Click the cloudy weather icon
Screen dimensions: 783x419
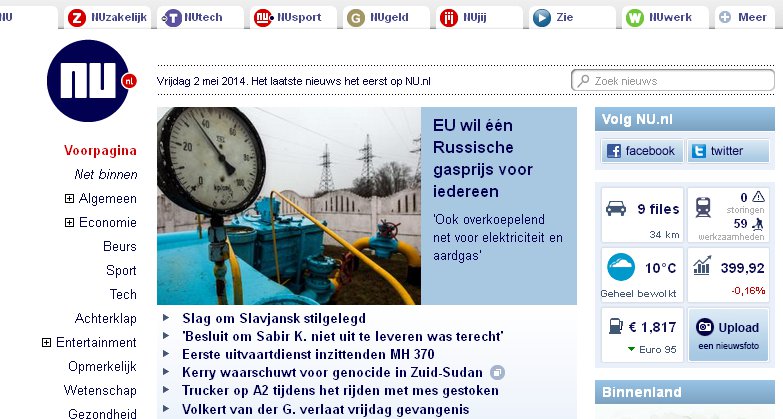(622, 267)
